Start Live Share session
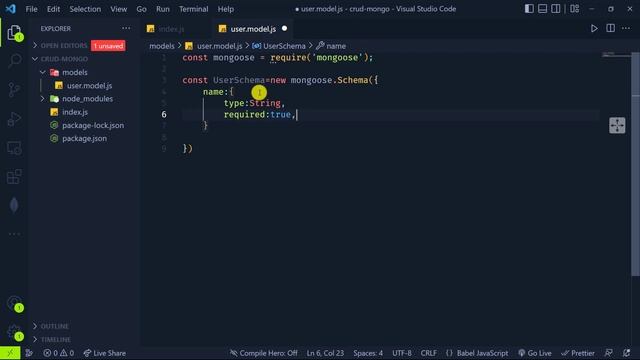 (x=104, y=353)
